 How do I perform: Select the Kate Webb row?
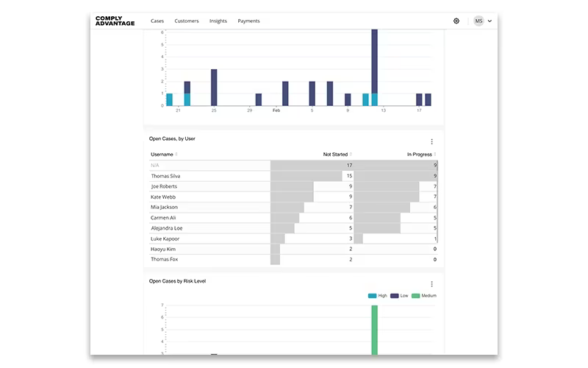click(x=293, y=197)
